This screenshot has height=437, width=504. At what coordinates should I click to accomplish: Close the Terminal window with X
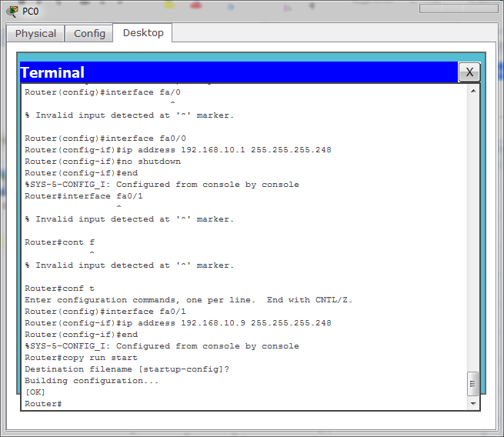[x=469, y=72]
